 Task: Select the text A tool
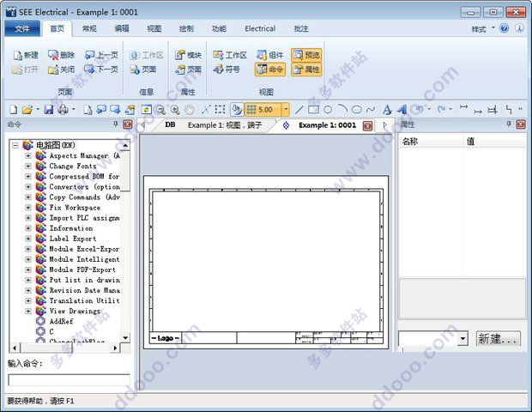(x=386, y=110)
